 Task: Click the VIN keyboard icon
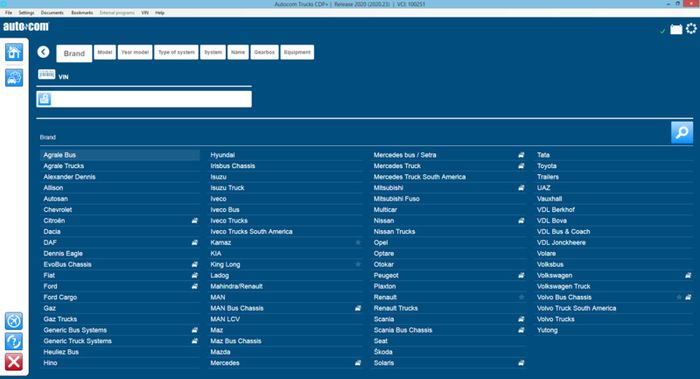click(x=46, y=74)
